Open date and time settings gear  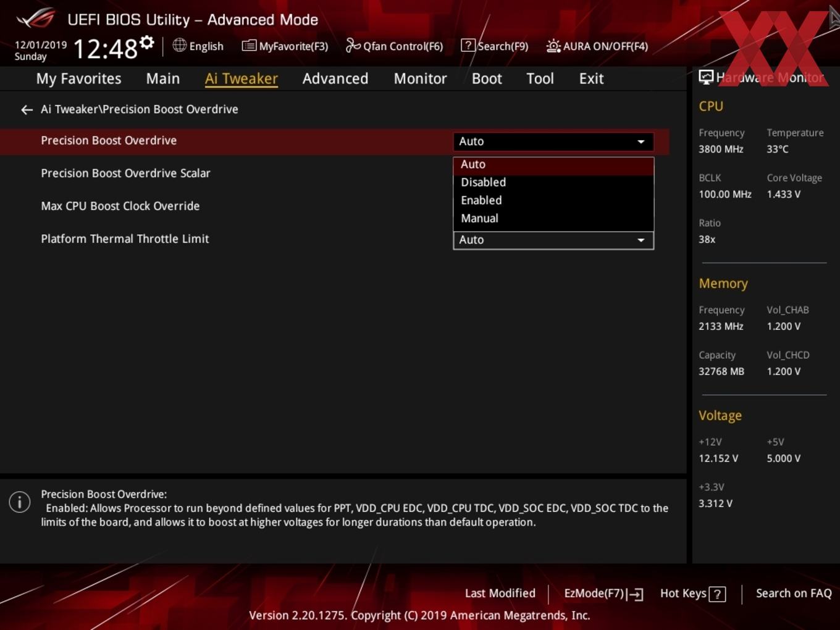pyautogui.click(x=146, y=43)
